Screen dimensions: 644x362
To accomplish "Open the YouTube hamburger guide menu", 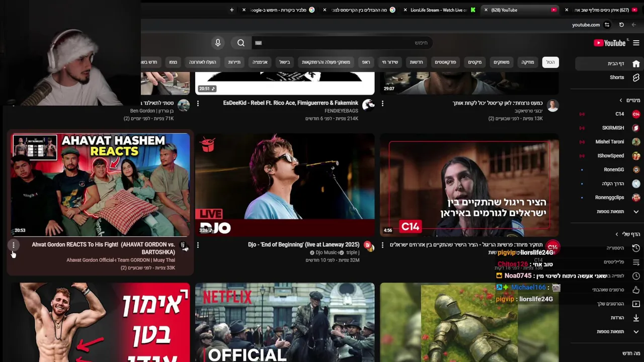I will (x=636, y=43).
